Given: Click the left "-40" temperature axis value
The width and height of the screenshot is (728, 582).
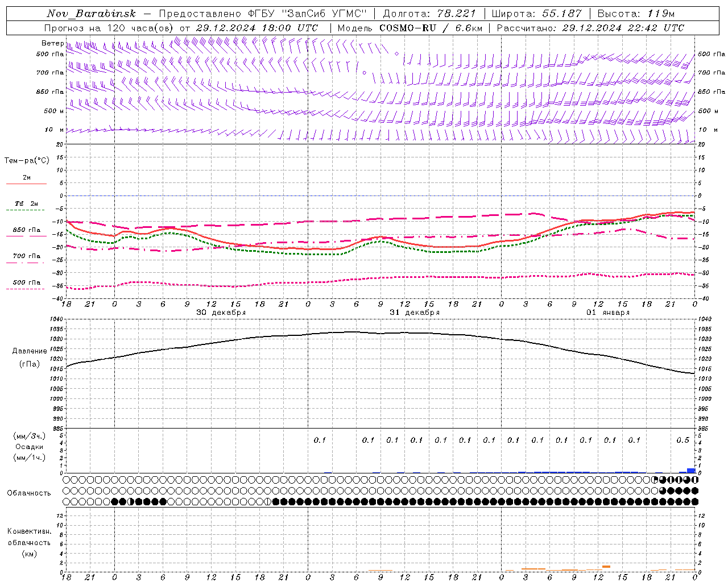Looking at the screenshot, I should 59,298.
